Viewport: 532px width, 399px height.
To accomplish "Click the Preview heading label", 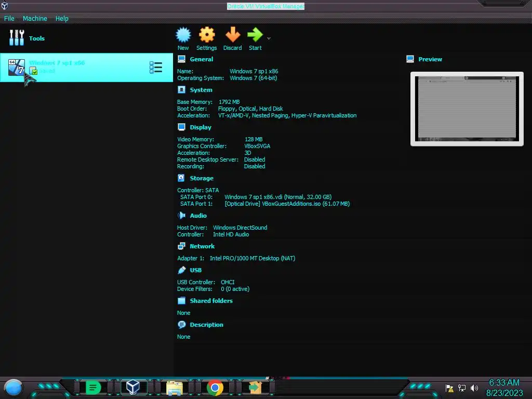I will tap(430, 59).
